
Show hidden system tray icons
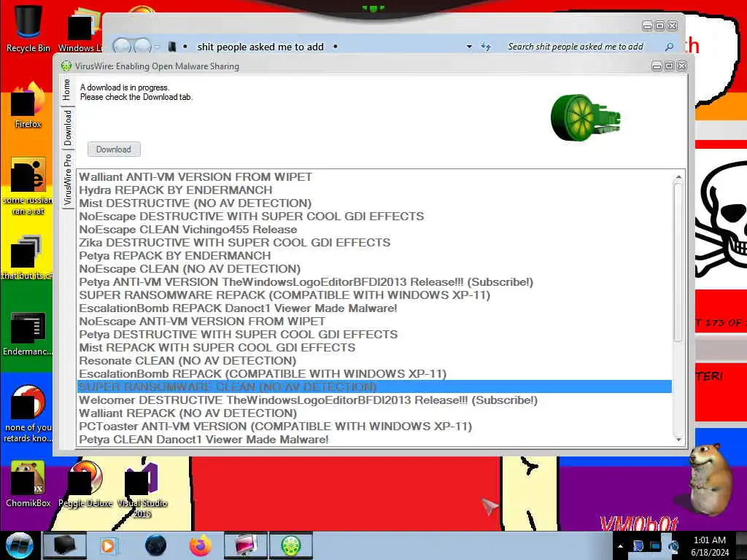620,546
